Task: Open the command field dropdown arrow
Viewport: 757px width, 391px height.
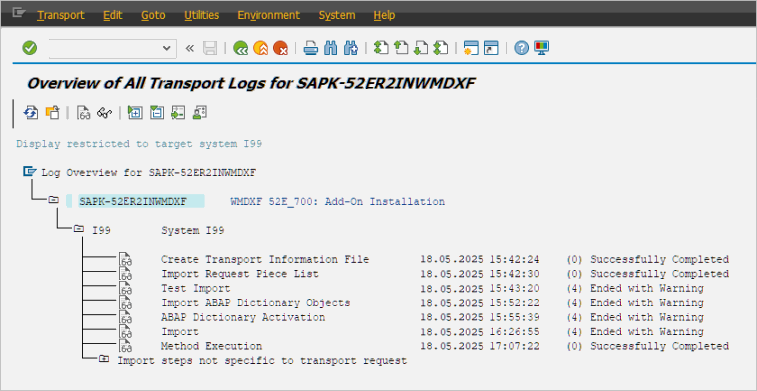Action: pos(167,48)
